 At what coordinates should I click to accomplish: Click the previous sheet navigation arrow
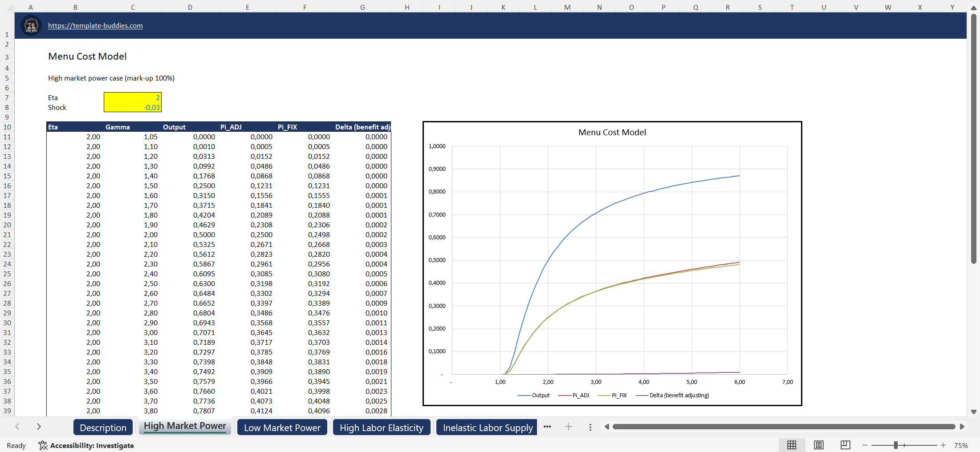click(17, 427)
